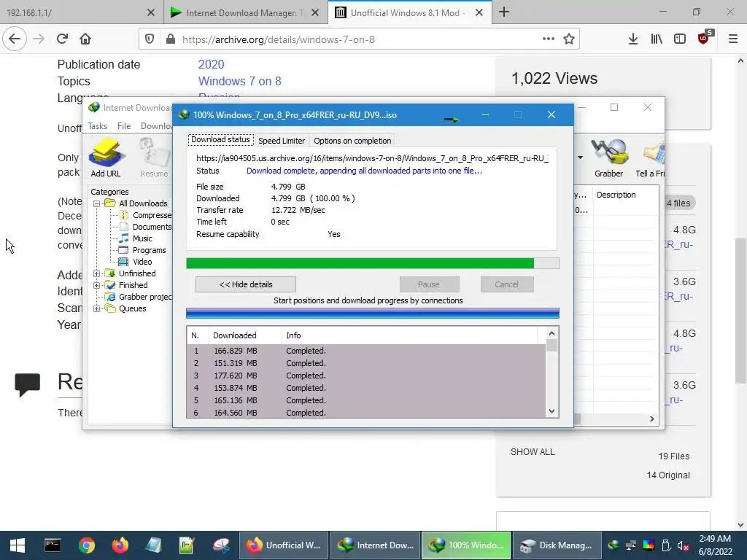Reload the archive.org page
The width and height of the screenshot is (747, 560).
point(62,39)
